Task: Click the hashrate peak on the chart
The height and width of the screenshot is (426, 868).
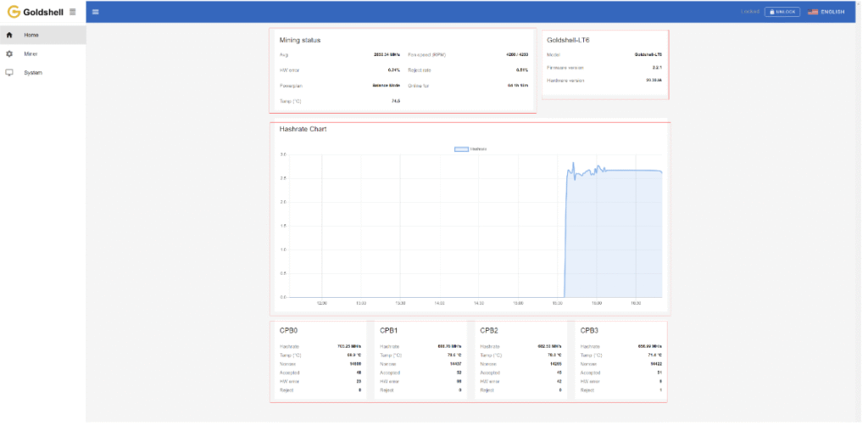Action: [x=573, y=163]
